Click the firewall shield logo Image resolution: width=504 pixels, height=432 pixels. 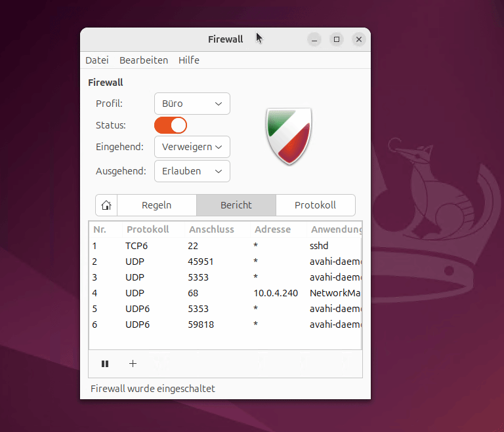pos(289,136)
